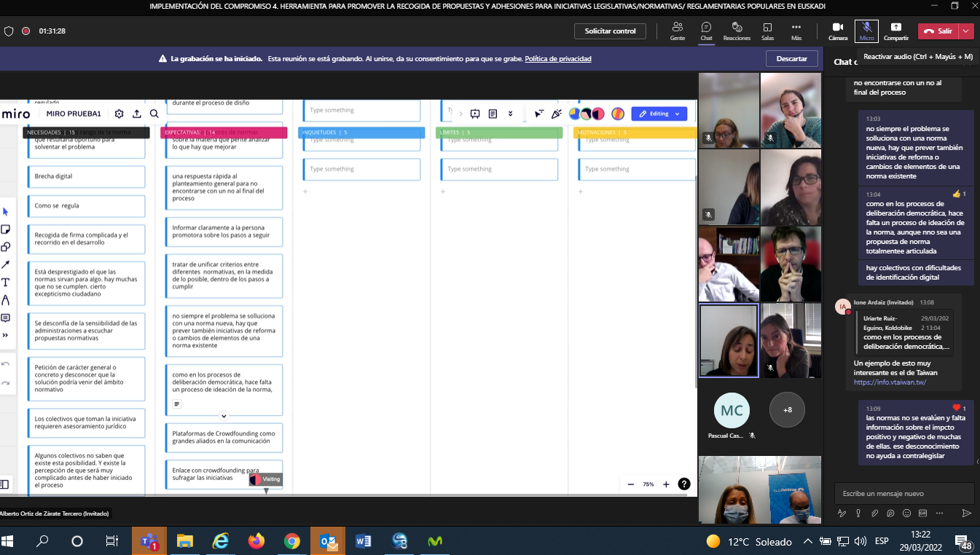Attach a file with the paperclip icon

tap(874, 513)
